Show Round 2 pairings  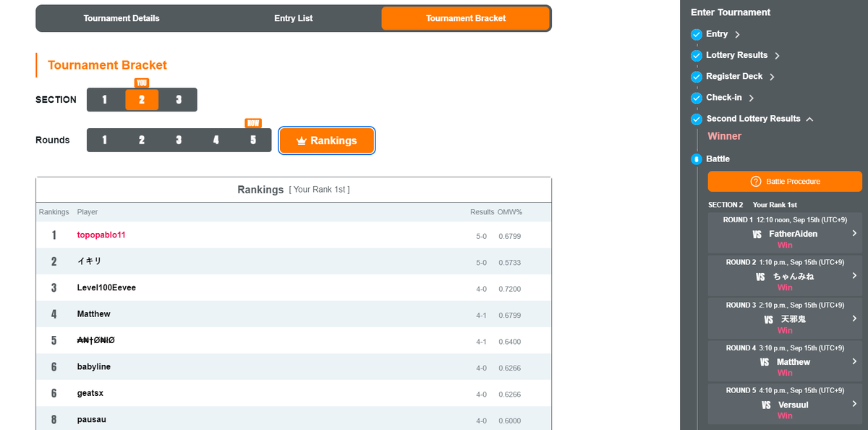click(142, 140)
